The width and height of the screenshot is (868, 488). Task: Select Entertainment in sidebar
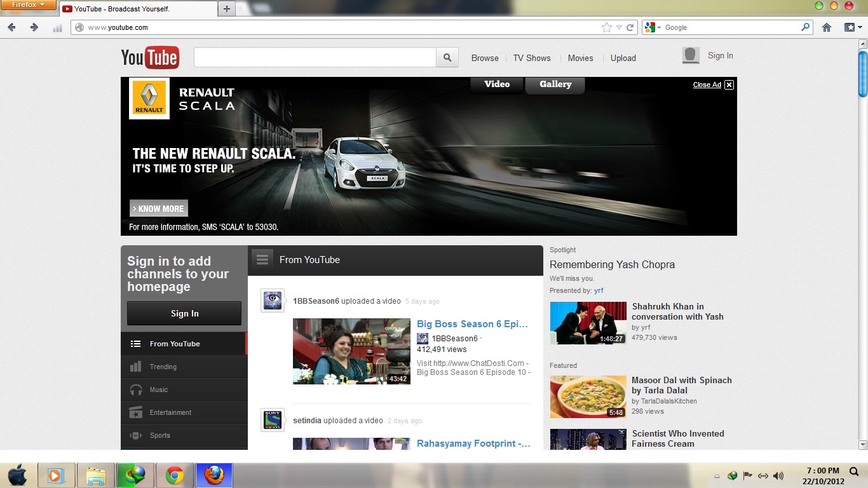184,412
